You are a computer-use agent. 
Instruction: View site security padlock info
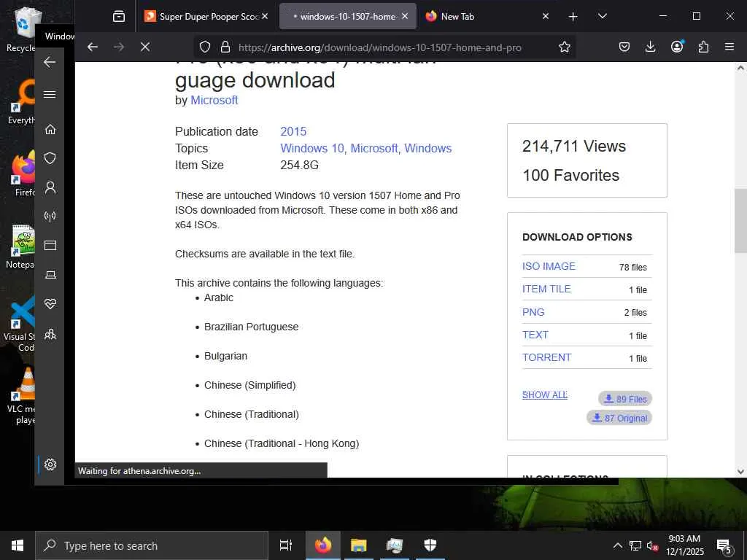(x=225, y=47)
